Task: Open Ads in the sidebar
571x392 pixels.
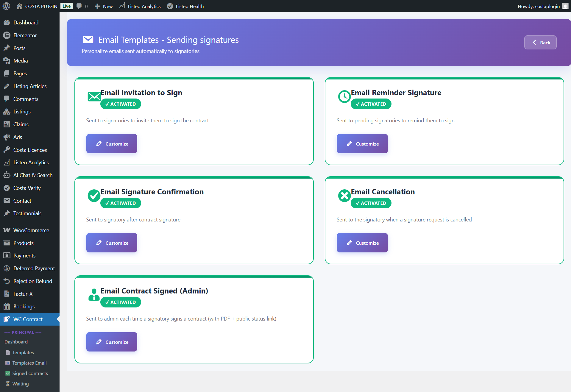Action: (x=30, y=137)
